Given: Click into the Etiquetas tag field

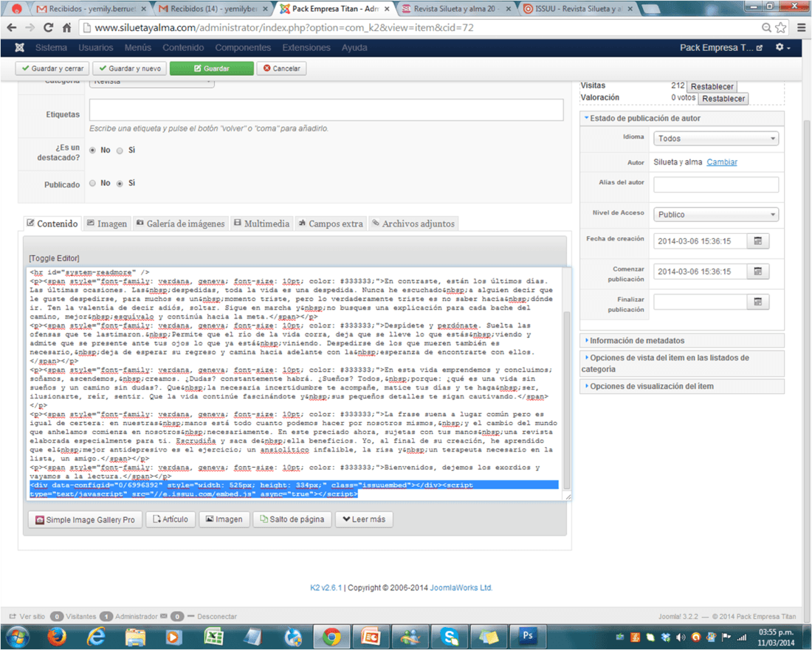Looking at the screenshot, I should click(326, 110).
